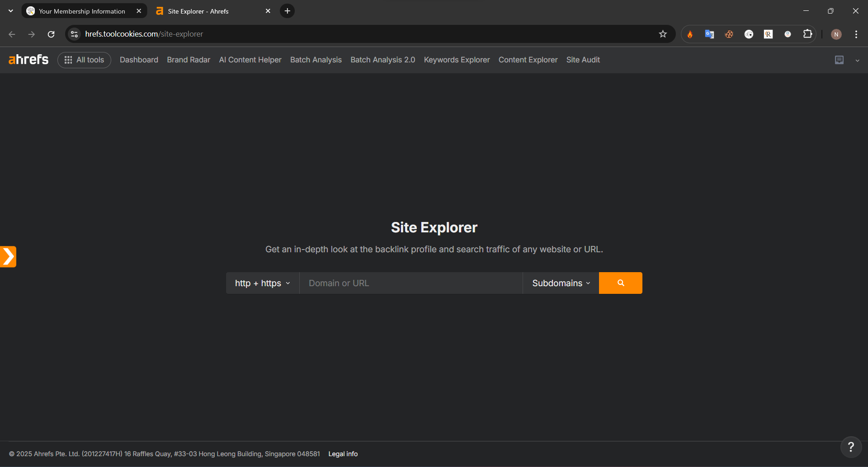Open a new browser tab
Viewport: 868px width, 467px height.
(x=288, y=11)
